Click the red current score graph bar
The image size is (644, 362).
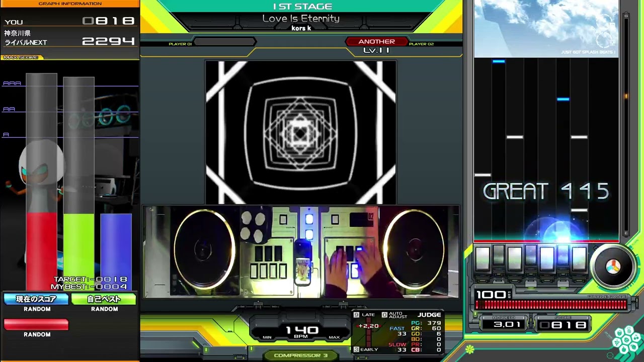click(41, 251)
